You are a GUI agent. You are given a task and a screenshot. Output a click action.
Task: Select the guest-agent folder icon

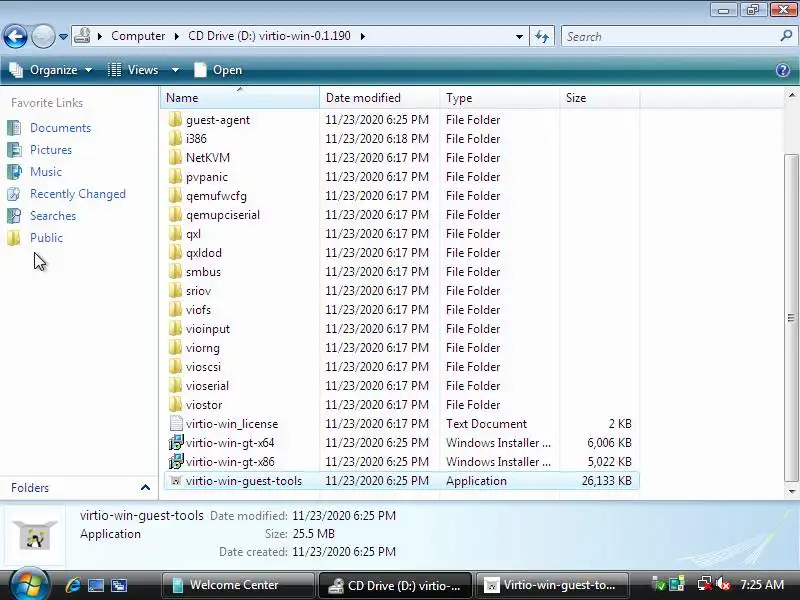tap(175, 119)
